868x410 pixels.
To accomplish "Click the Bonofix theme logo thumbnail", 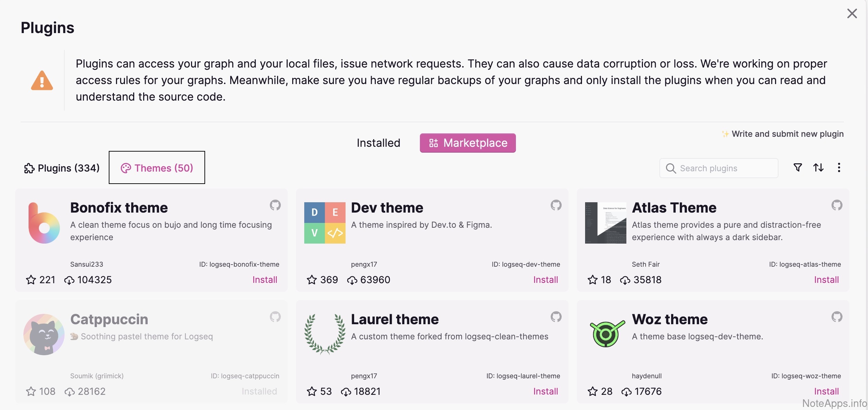I will pos(44,223).
